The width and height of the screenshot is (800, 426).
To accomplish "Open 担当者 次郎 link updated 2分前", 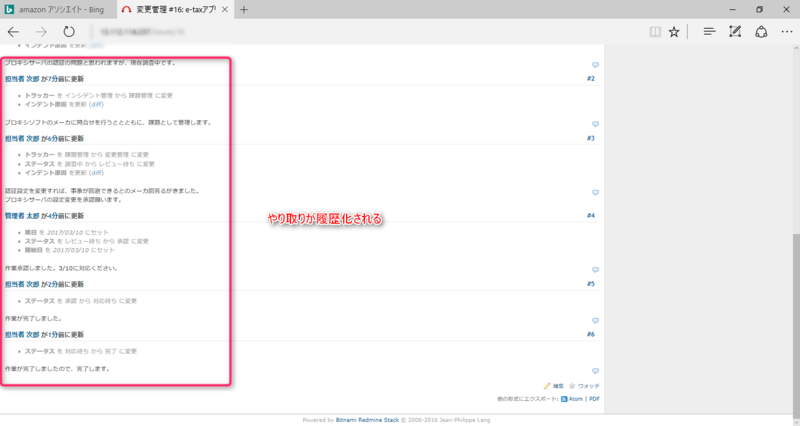I will click(22, 284).
